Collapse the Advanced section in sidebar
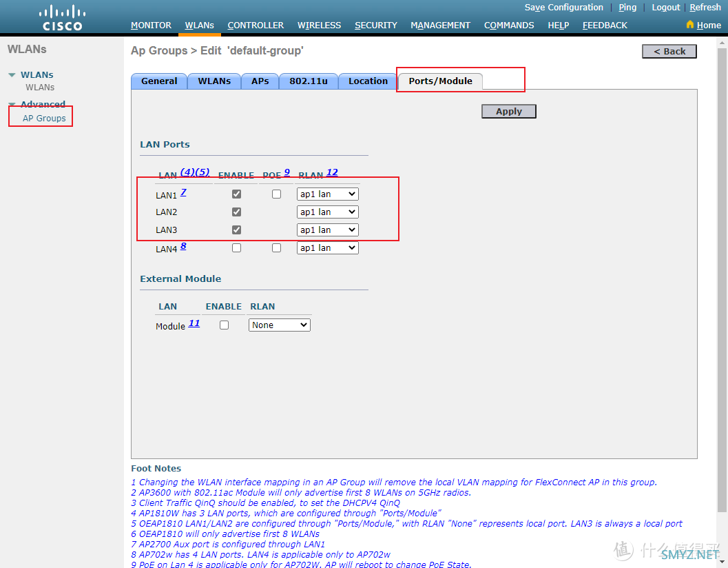This screenshot has height=568, width=728. (11, 103)
